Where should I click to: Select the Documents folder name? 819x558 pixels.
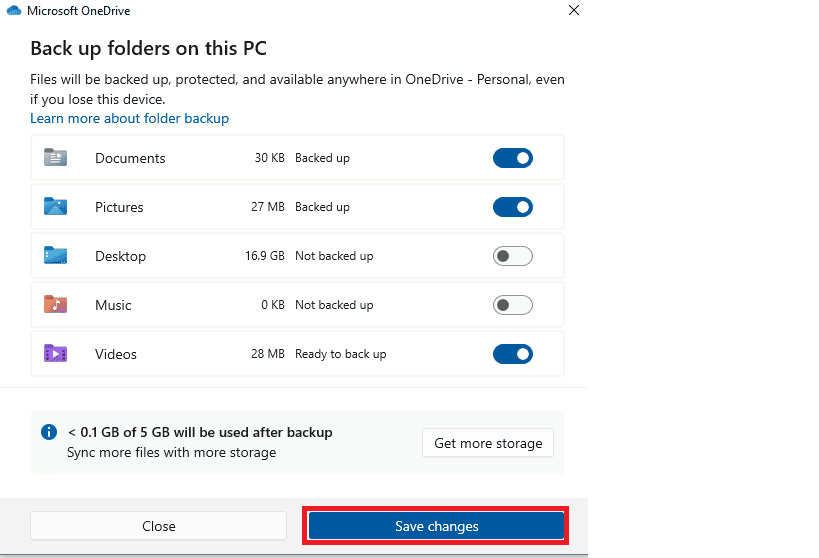(x=130, y=158)
